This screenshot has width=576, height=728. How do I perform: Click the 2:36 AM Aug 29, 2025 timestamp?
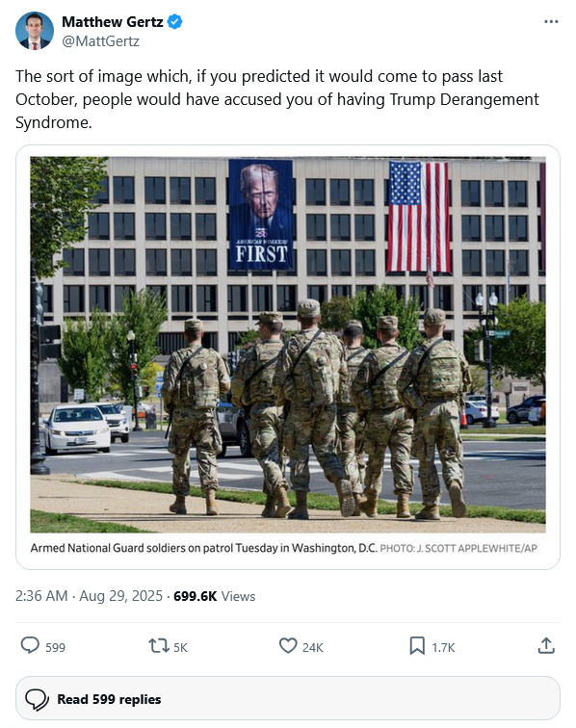click(x=89, y=596)
